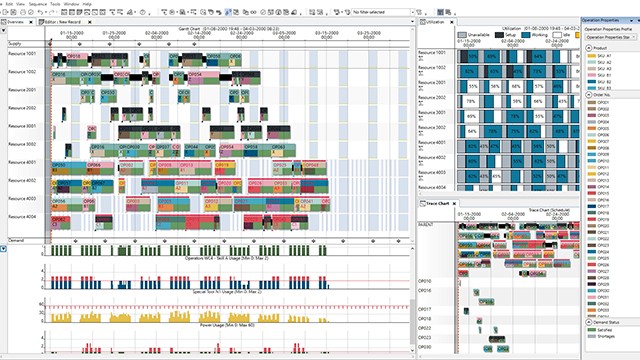Viewport: 640px width, 360px height.
Task: Open the Sequence menu
Action: pos(38,4)
